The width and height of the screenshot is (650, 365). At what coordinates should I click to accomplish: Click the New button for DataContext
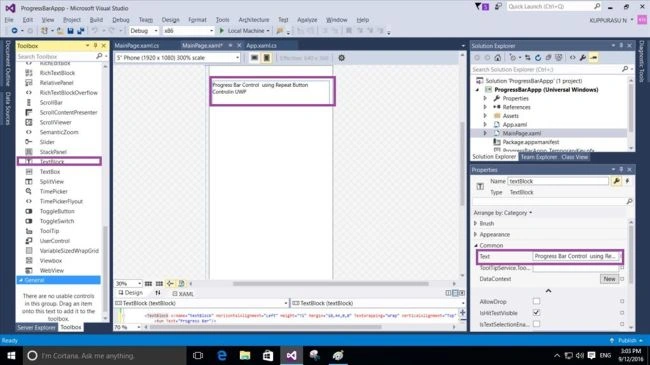pyautogui.click(x=609, y=279)
